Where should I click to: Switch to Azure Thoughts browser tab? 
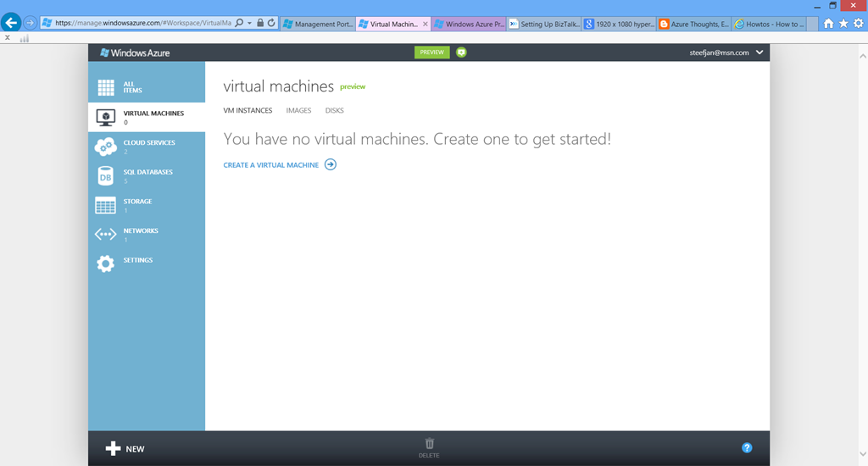pyautogui.click(x=694, y=24)
